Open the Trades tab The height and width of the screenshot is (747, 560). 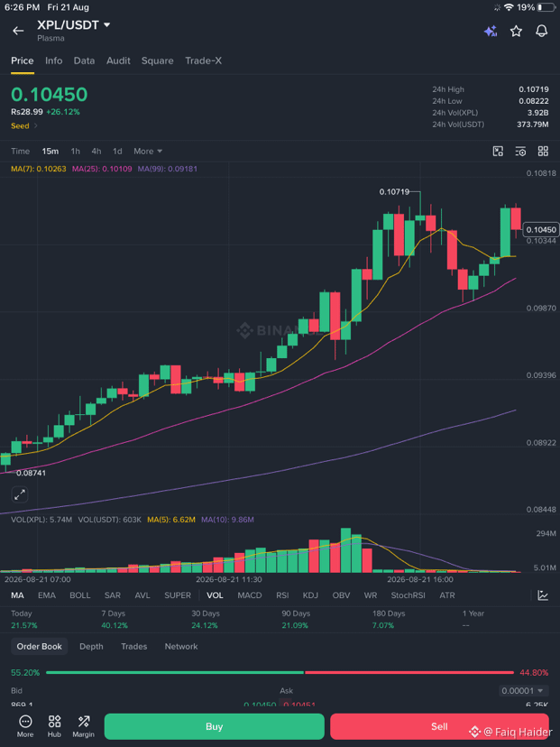pos(133,647)
